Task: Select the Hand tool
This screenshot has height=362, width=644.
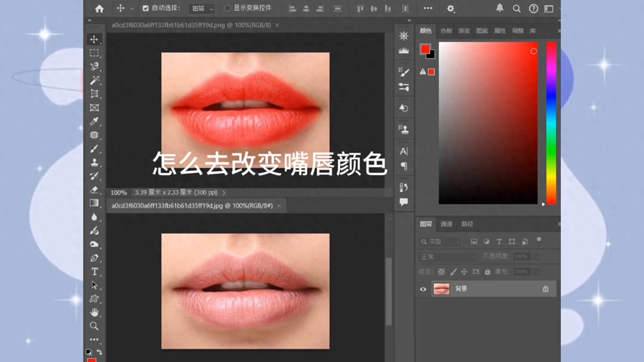Action: pyautogui.click(x=94, y=312)
